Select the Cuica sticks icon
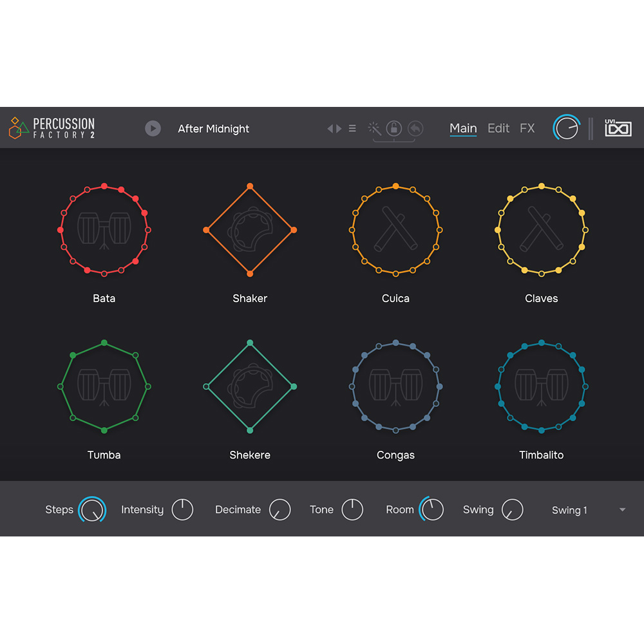This screenshot has width=644, height=644. click(x=395, y=230)
